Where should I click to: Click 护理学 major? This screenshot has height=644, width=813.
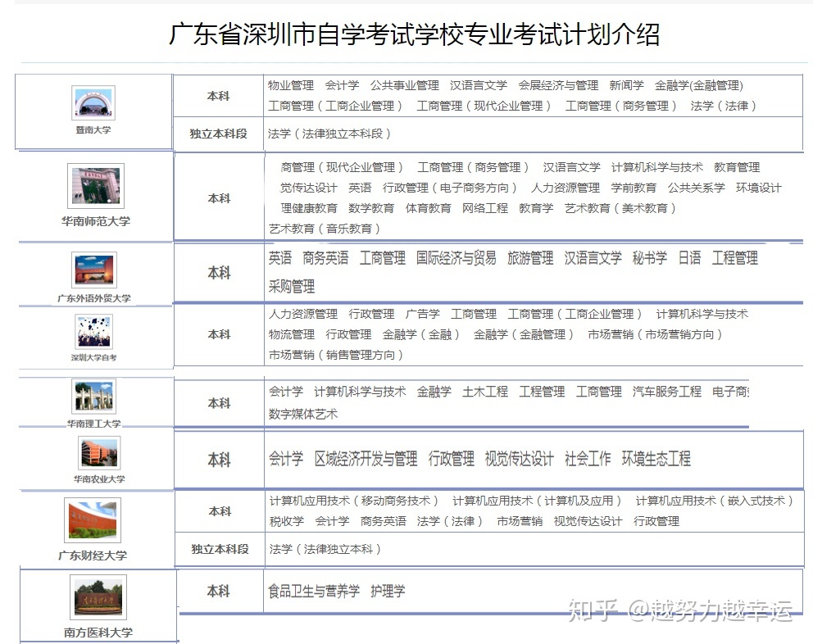click(x=388, y=591)
